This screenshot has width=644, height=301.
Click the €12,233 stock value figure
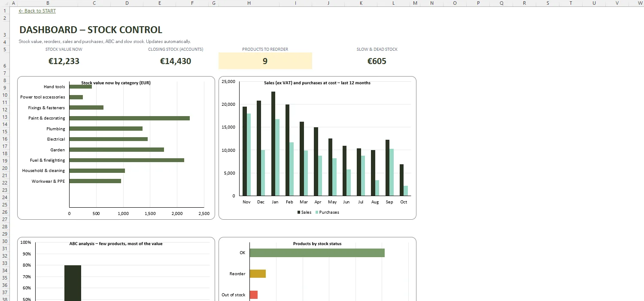pos(64,61)
